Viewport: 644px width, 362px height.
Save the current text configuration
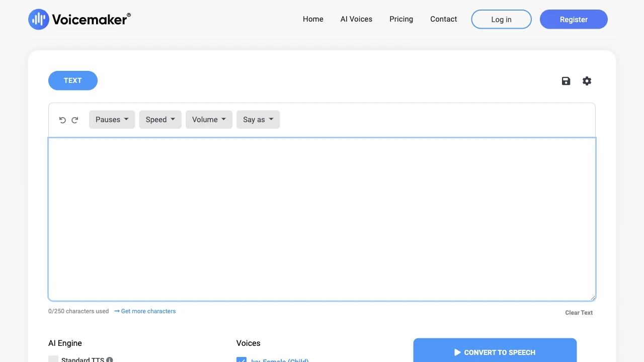click(566, 80)
